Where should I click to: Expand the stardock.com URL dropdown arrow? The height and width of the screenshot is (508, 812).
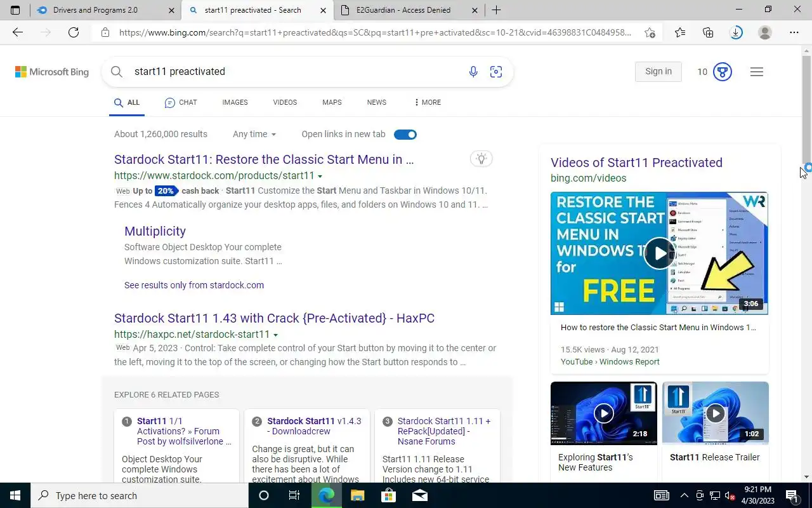pyautogui.click(x=320, y=176)
